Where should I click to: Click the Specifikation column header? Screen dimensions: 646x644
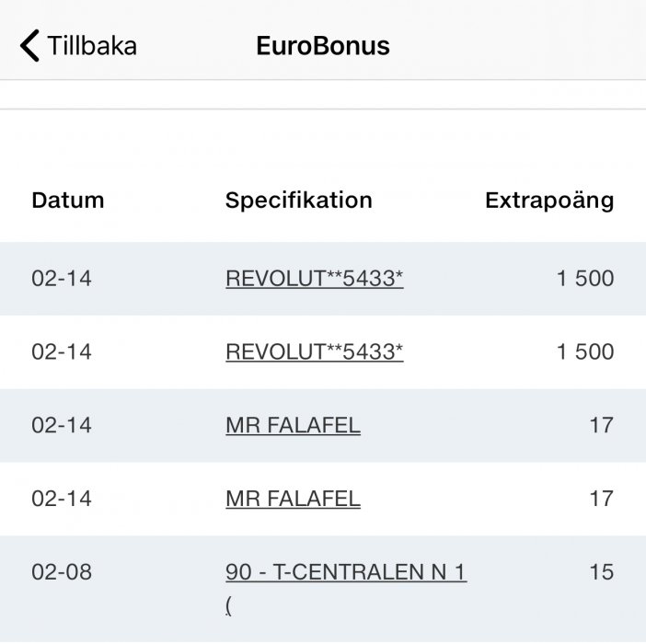tap(298, 201)
